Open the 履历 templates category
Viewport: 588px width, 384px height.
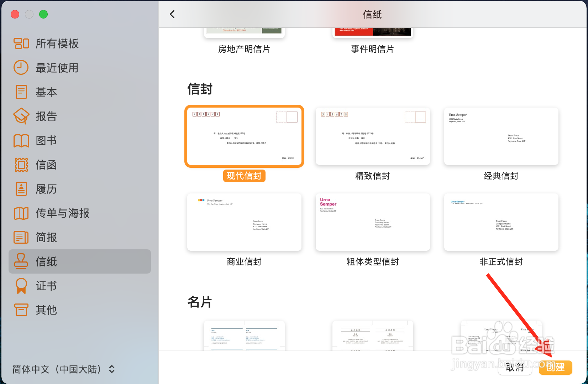pyautogui.click(x=46, y=189)
